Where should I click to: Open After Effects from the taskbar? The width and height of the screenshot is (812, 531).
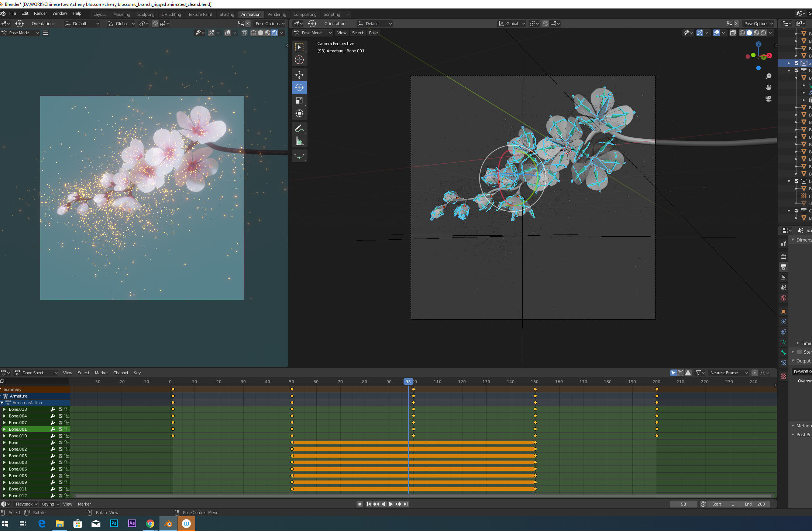[x=132, y=523]
